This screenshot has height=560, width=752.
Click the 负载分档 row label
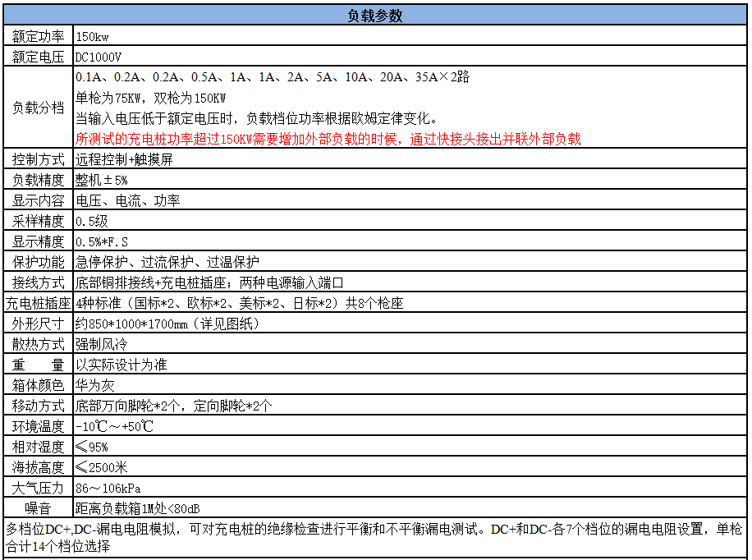38,108
